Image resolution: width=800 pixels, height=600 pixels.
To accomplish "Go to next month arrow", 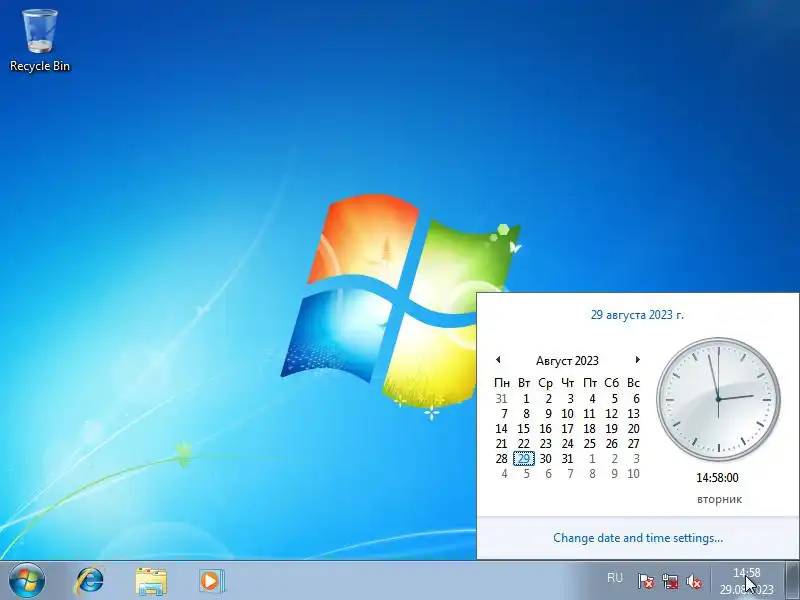I will coord(637,360).
